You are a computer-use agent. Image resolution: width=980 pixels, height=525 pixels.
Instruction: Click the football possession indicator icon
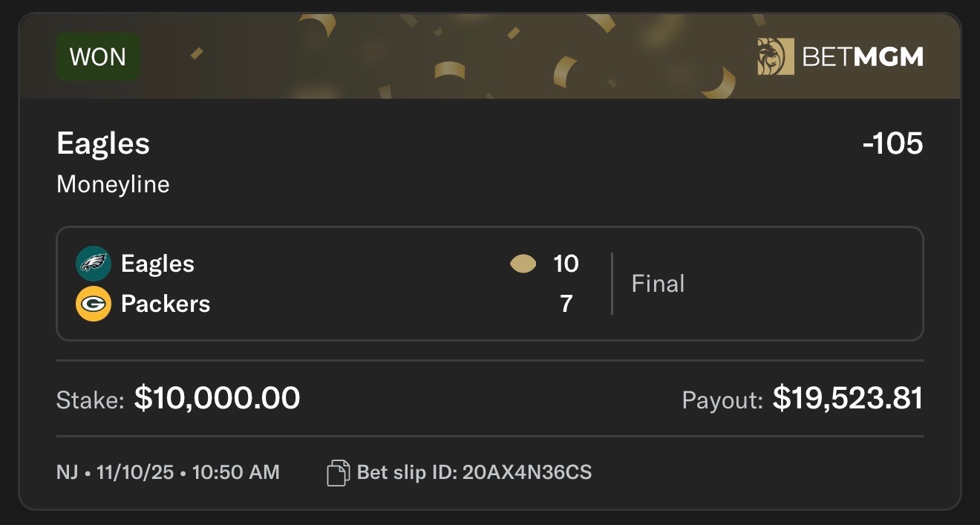pyautogui.click(x=523, y=264)
